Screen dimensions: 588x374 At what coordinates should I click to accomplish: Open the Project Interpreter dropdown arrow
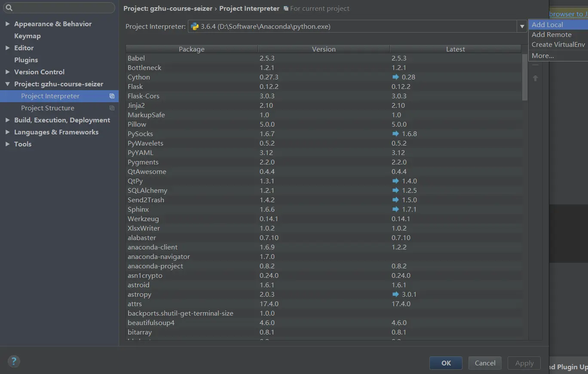click(522, 27)
